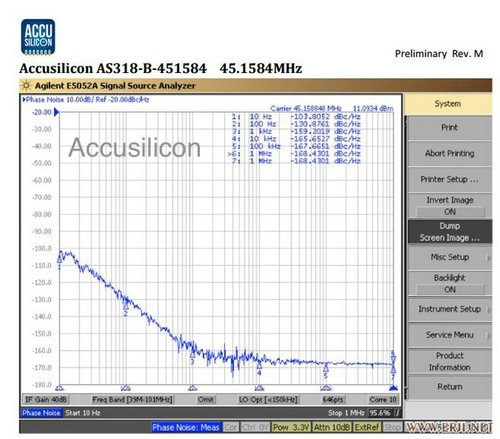This screenshot has height=439, width=500.
Task: Click Dump Screen Image softkey
Action: tap(449, 232)
